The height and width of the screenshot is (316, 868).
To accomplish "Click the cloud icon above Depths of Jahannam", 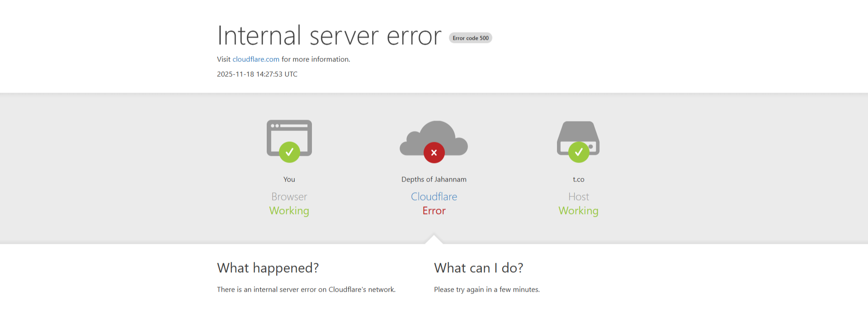I will click(434, 138).
